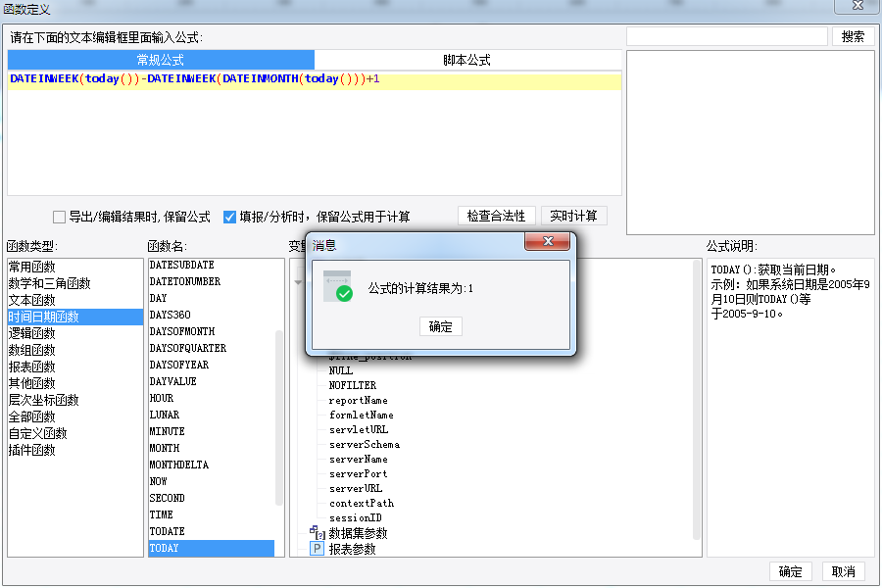Viewport: 882px width, 588px height.
Task: Click the 搜索 button
Action: click(x=853, y=36)
